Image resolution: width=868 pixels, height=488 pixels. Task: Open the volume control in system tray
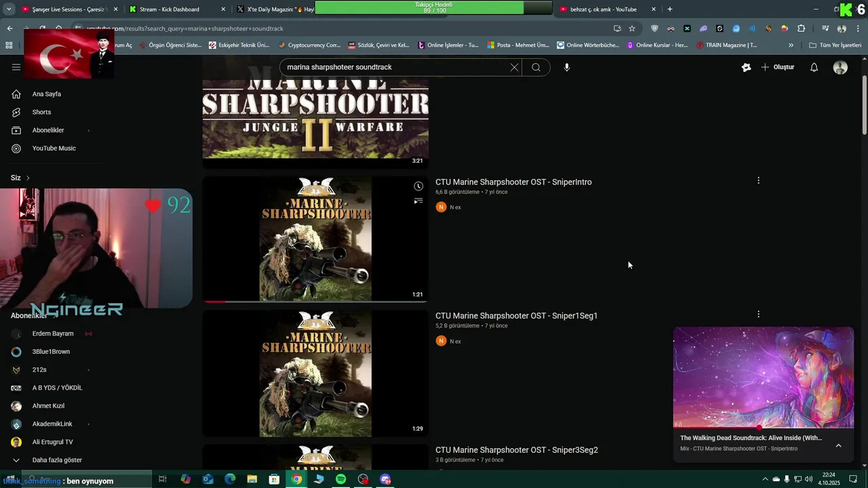[808, 479]
